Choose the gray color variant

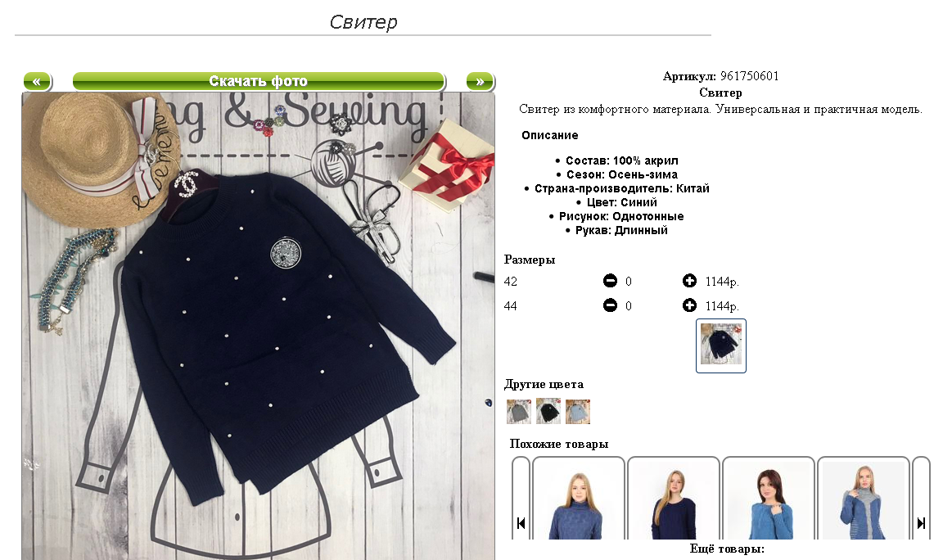coord(518,412)
